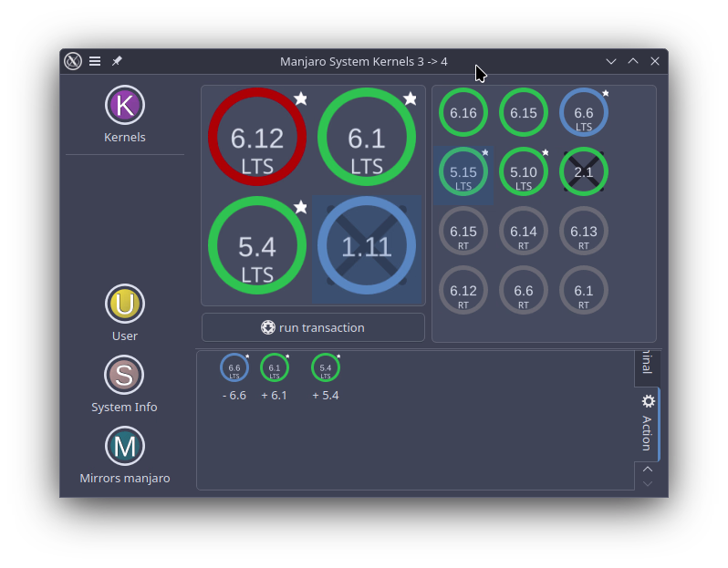Screen dimensions: 728x568
Task: Click the down arrow below the Action tab
Action: [x=648, y=483]
